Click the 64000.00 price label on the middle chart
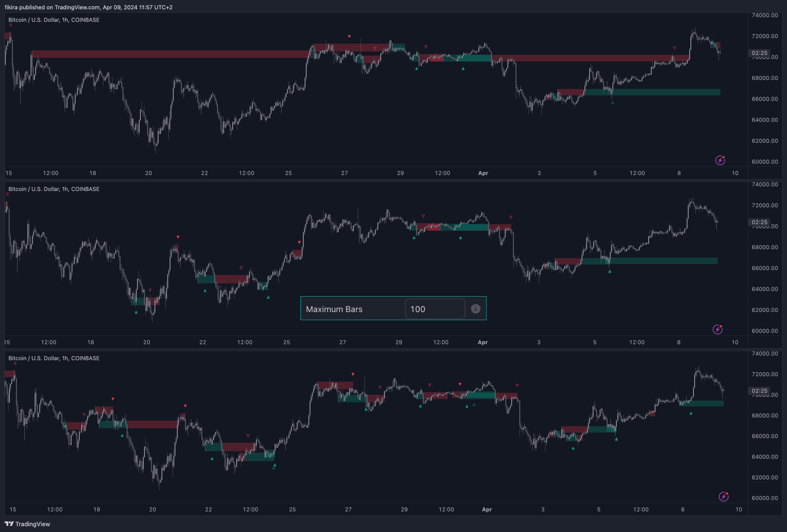Screen dimensions: 787x532 pyautogui.click(x=765, y=289)
